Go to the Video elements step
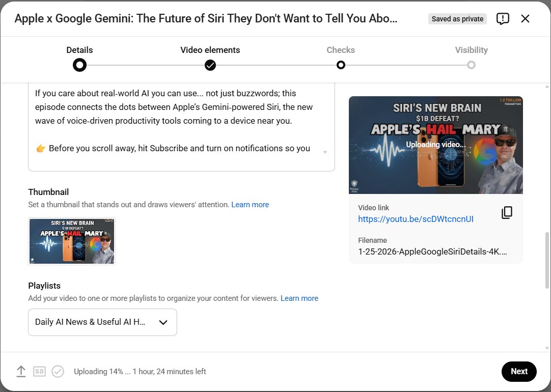551x392 pixels. coord(210,50)
